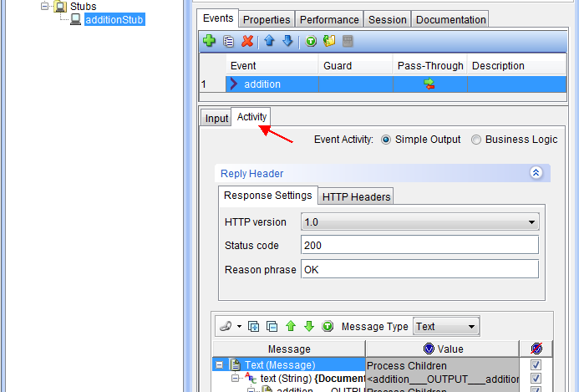Collapse the text (String) tree node
Viewport: 579px width, 392px height.
coord(235,379)
